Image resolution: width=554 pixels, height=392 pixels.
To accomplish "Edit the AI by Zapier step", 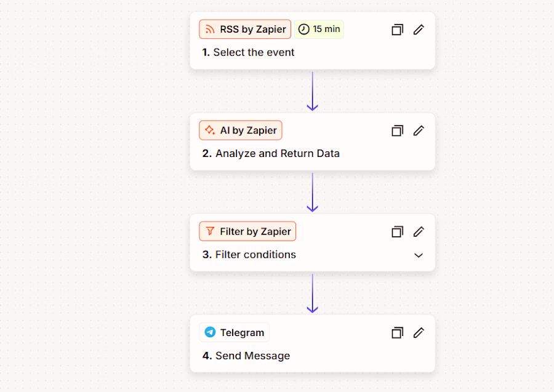I will [x=419, y=130].
